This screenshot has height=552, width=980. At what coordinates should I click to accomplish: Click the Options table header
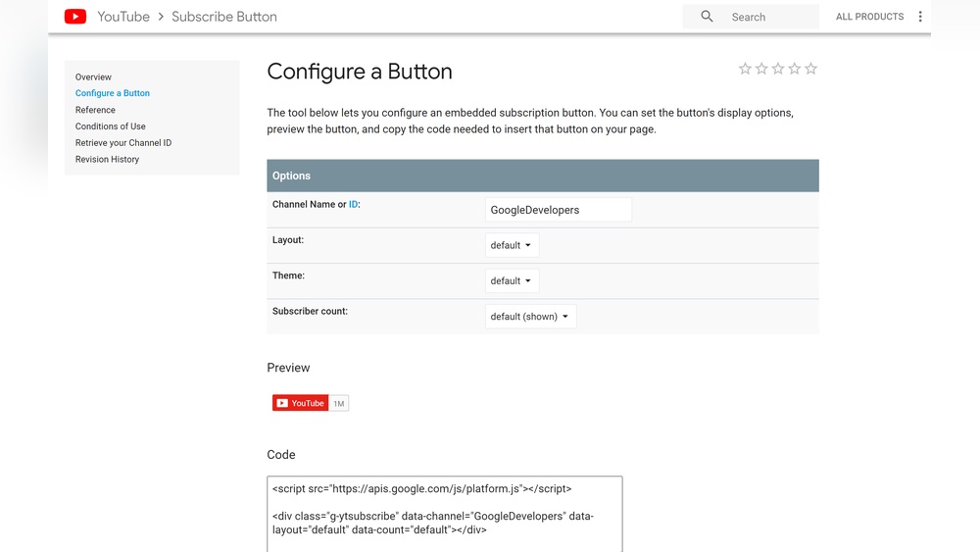(543, 176)
